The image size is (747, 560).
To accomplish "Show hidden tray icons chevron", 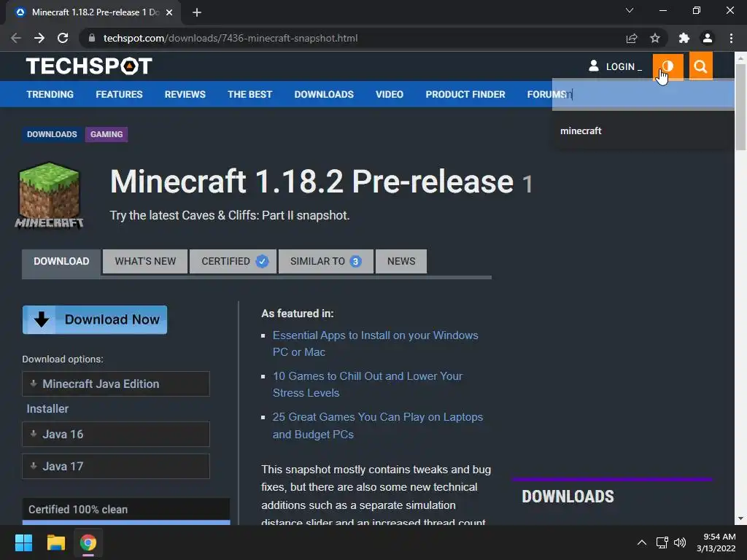I will pyautogui.click(x=642, y=542).
